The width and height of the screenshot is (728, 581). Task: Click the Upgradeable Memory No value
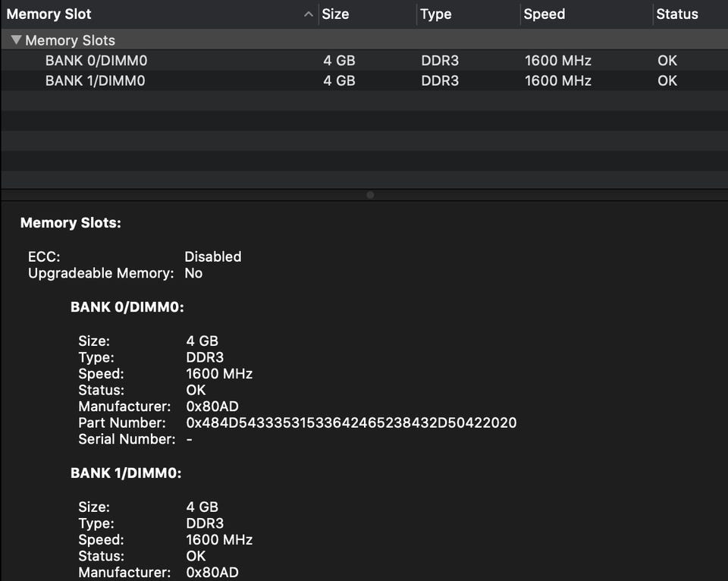tap(193, 273)
